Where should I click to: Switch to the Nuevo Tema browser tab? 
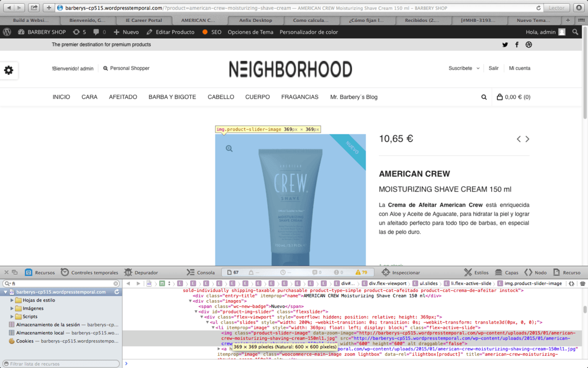pyautogui.click(x=533, y=20)
